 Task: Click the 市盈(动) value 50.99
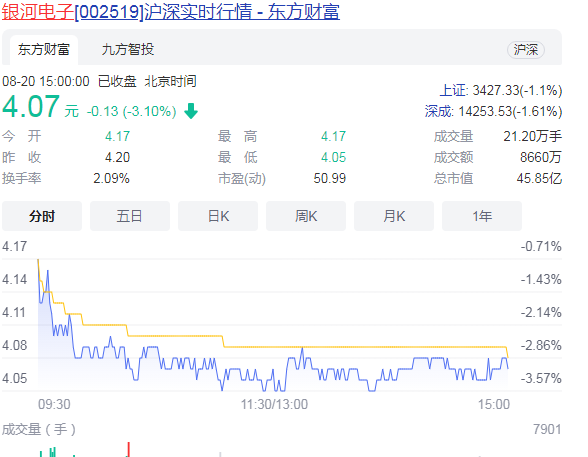pos(330,178)
